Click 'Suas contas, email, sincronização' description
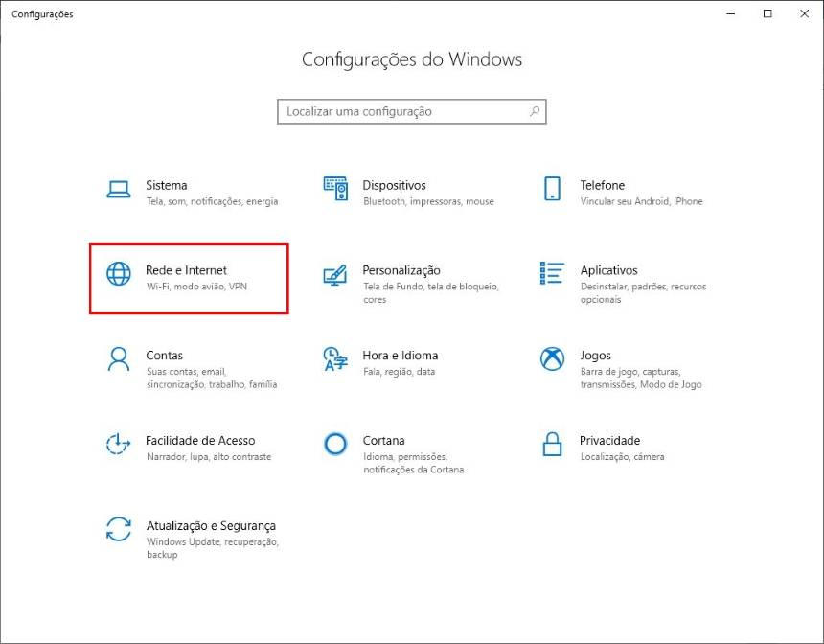824x644 pixels. 212,378
